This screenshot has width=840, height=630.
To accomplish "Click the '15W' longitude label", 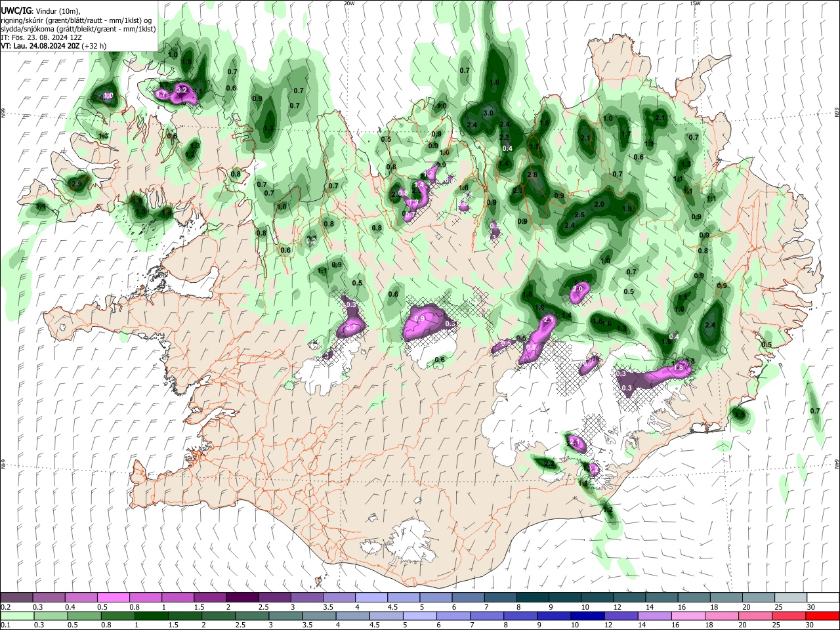I will pos(695,3).
